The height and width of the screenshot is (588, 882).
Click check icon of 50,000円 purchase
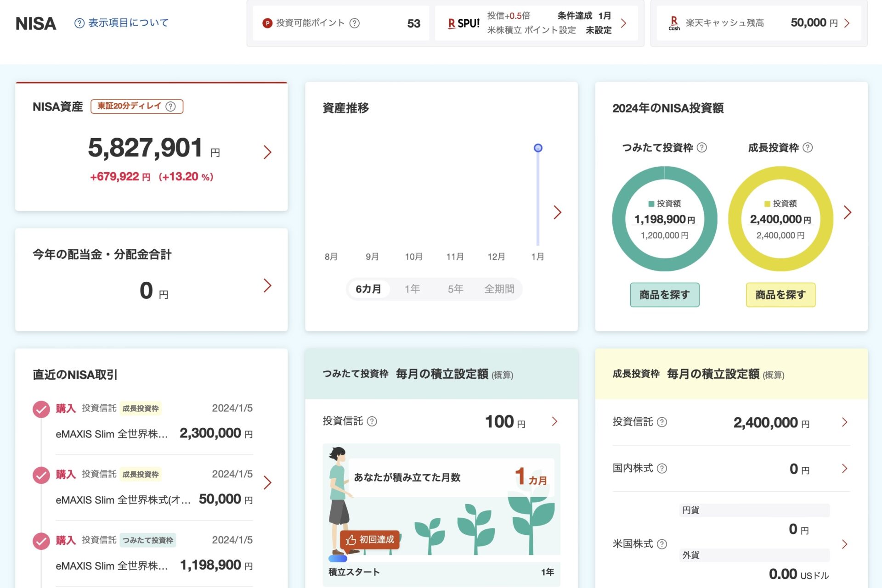point(41,476)
